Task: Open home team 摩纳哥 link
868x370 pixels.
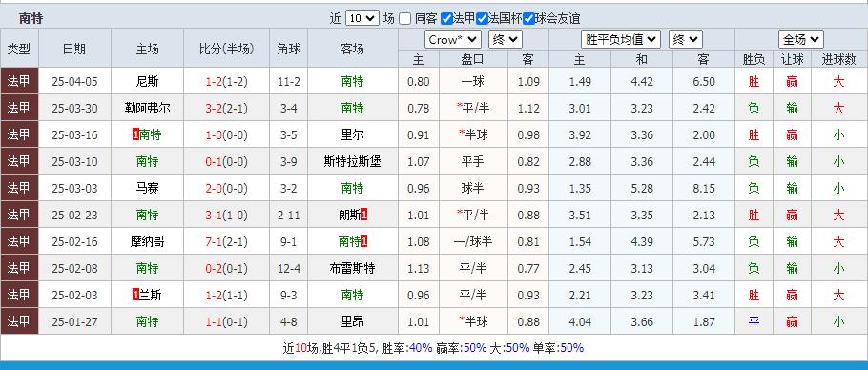Action: [147, 241]
